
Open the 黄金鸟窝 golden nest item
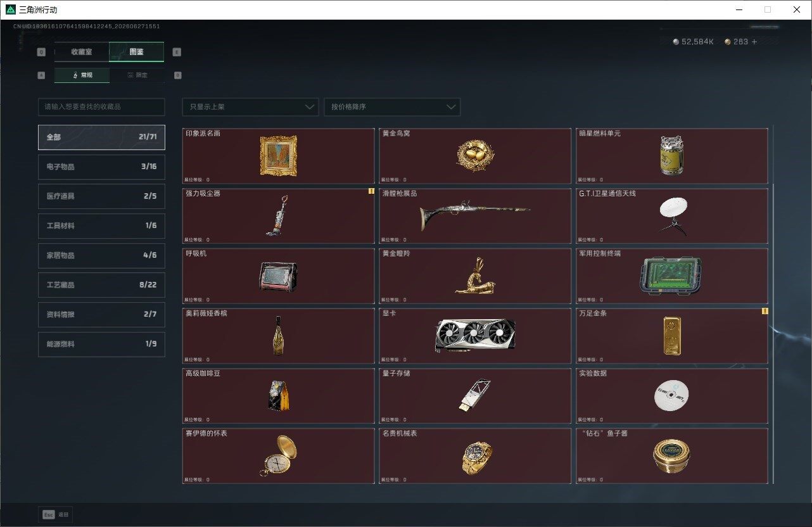coord(475,156)
